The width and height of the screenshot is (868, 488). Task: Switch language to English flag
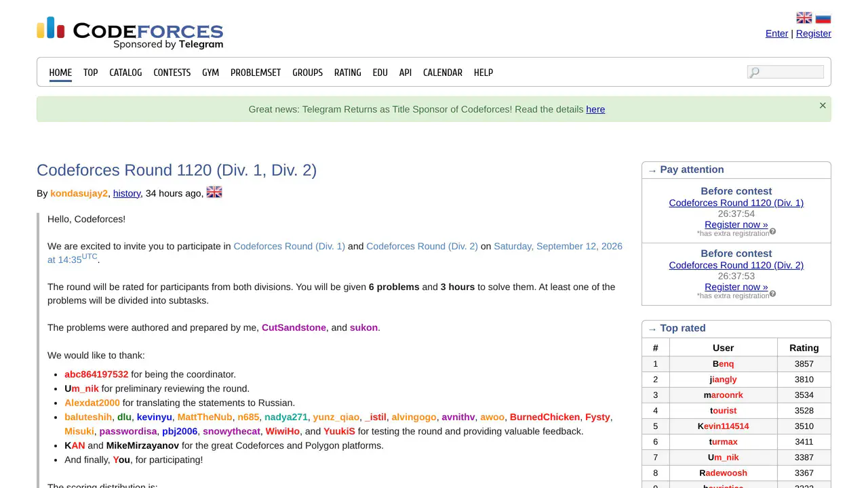pos(804,18)
